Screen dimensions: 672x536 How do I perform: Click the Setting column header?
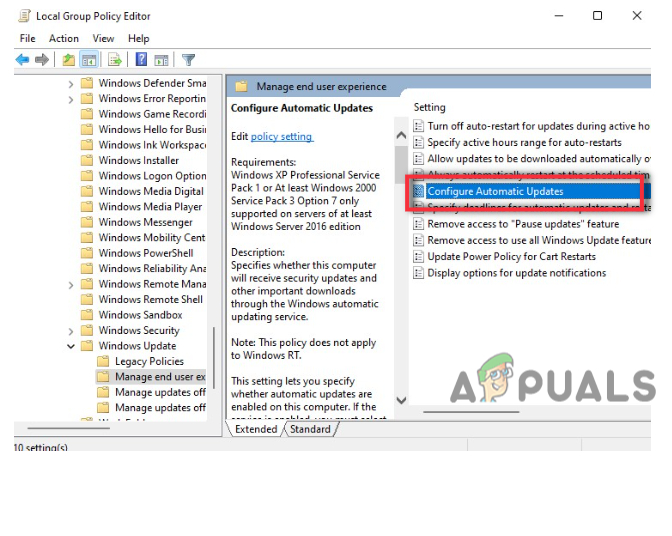[x=429, y=107]
